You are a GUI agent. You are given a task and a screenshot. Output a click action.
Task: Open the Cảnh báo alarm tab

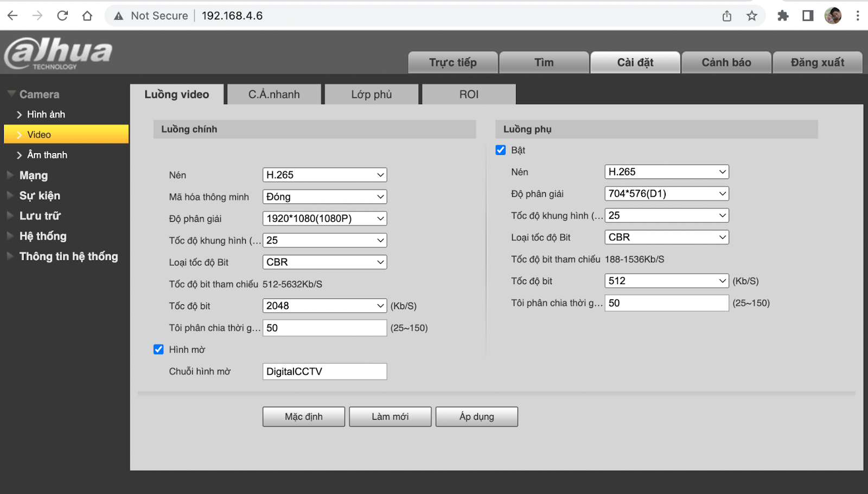pyautogui.click(x=726, y=62)
